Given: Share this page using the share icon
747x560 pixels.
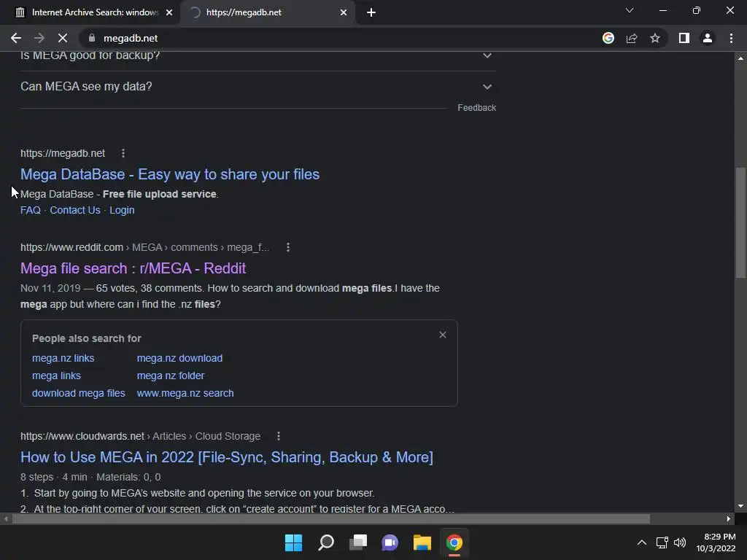Looking at the screenshot, I should pyautogui.click(x=632, y=38).
